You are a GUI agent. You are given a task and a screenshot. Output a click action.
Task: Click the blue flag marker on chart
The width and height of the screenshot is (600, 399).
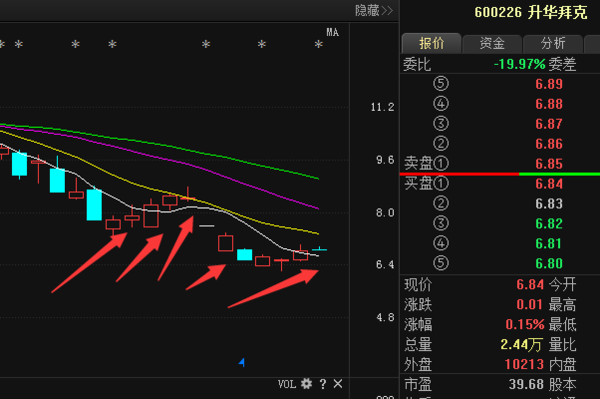[242, 362]
